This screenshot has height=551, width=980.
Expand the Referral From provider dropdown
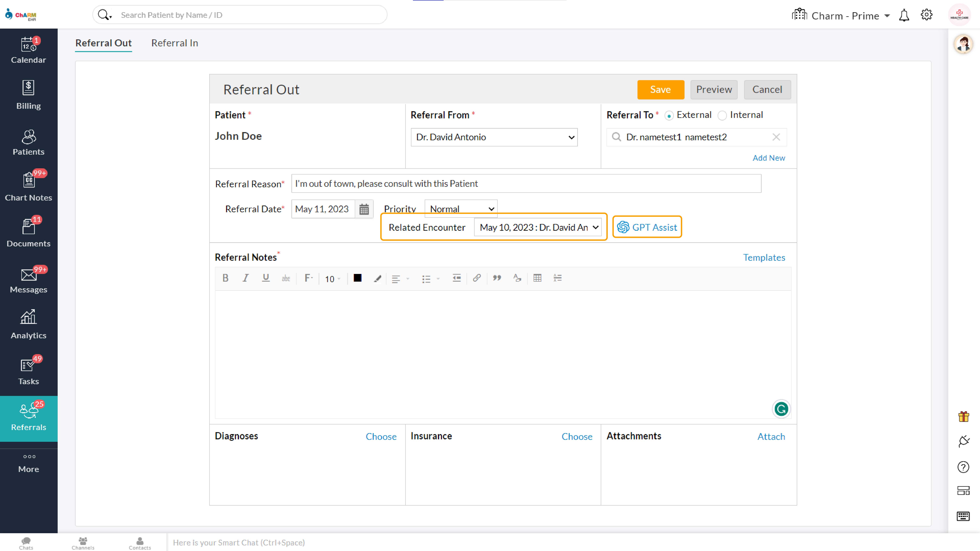click(494, 137)
